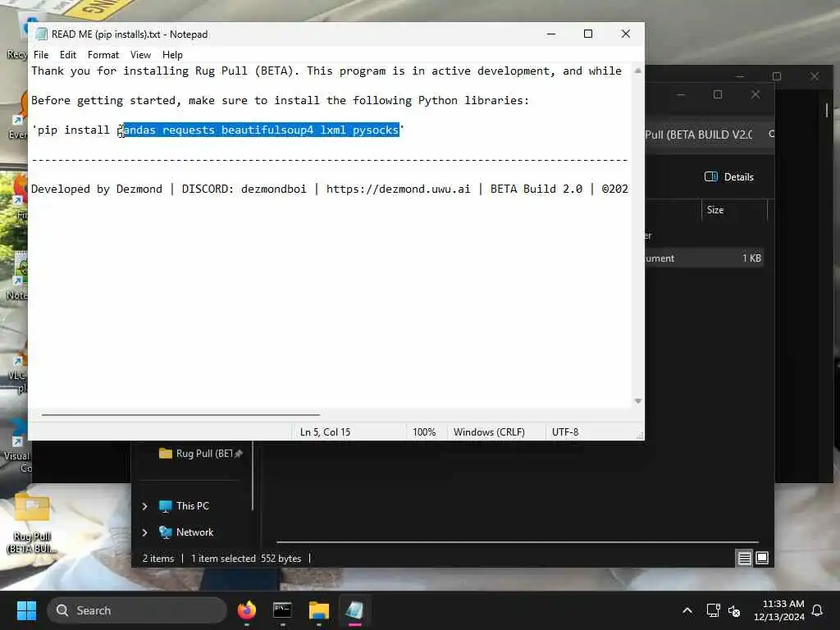
Task: Click the network icon in system tray
Action: [713, 610]
